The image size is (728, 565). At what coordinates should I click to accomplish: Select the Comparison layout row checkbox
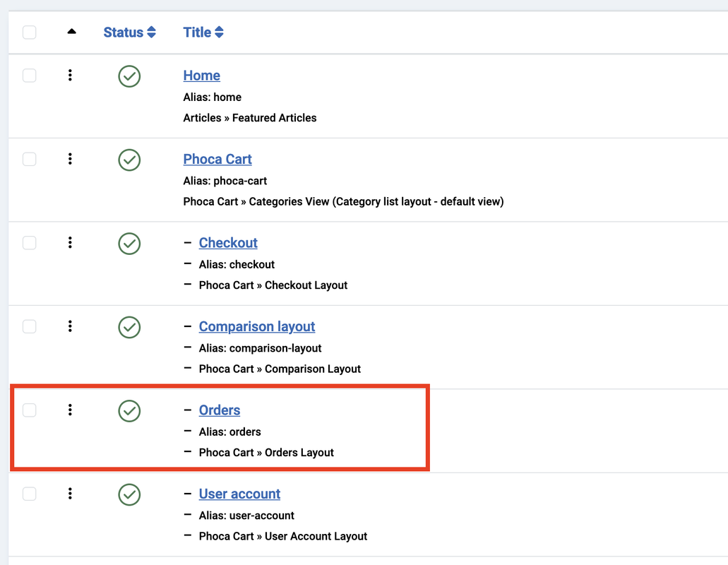[29, 326]
